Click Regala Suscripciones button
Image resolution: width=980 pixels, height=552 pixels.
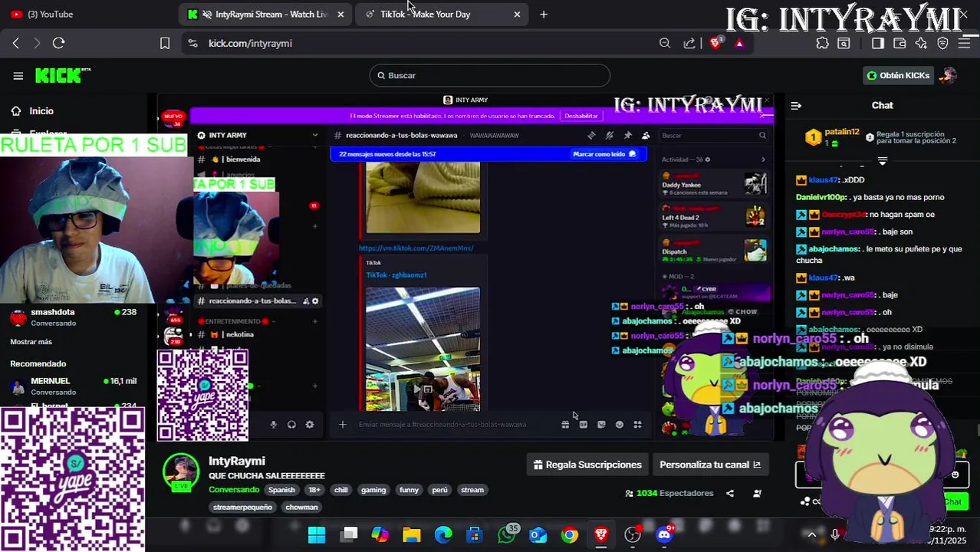click(x=587, y=465)
